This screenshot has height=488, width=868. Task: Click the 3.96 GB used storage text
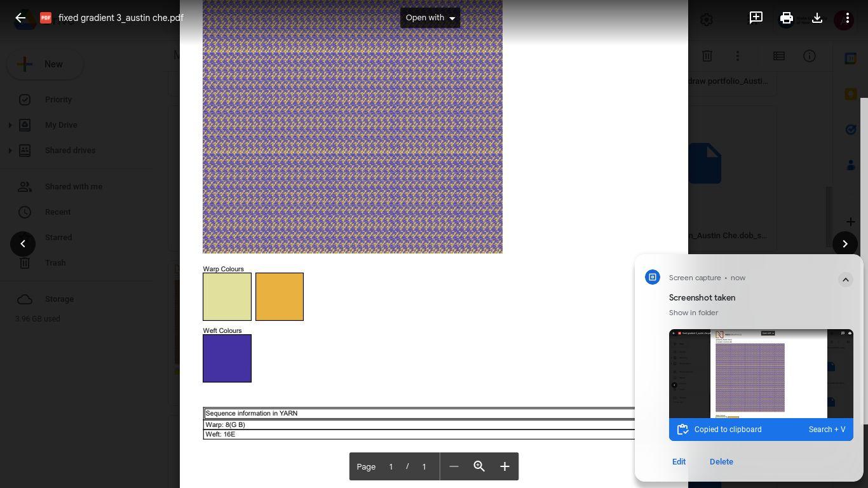pyautogui.click(x=37, y=319)
